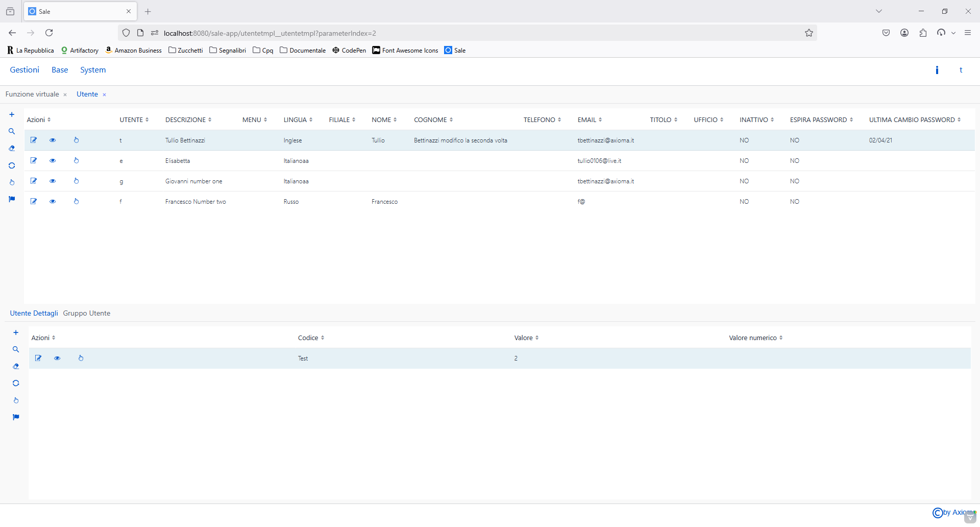Click the eraser icon in the upper users toolbar
The width and height of the screenshot is (980, 527).
click(12, 149)
